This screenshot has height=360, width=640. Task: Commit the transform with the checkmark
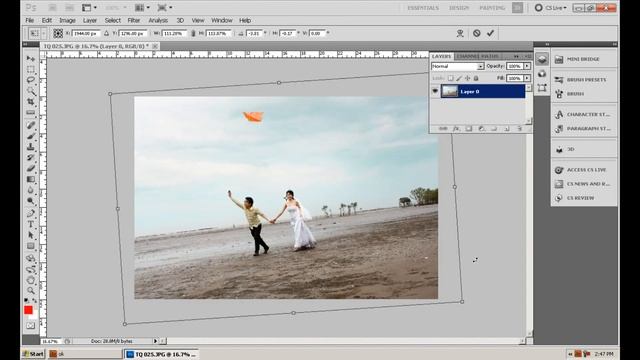490,33
